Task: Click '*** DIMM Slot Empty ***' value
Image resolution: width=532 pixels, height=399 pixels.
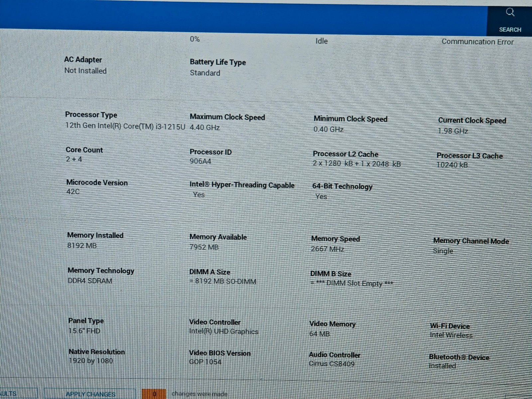Action: [x=354, y=283]
